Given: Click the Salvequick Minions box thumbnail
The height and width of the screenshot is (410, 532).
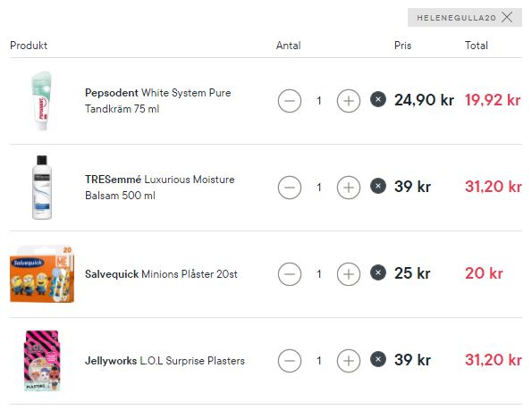Looking at the screenshot, I should (x=42, y=274).
